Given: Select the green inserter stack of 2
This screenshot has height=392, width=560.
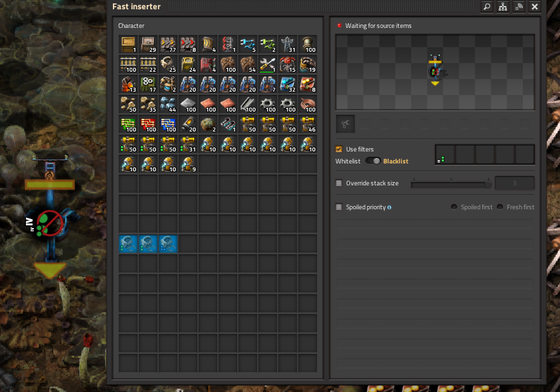Looking at the screenshot, I should click(268, 45).
